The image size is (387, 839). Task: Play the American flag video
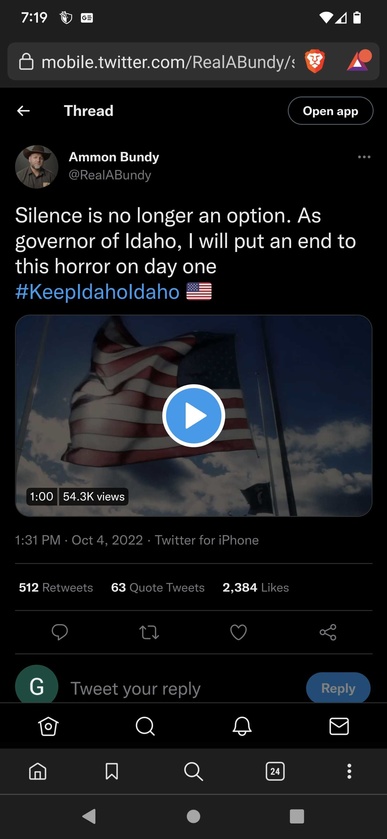pos(193,416)
